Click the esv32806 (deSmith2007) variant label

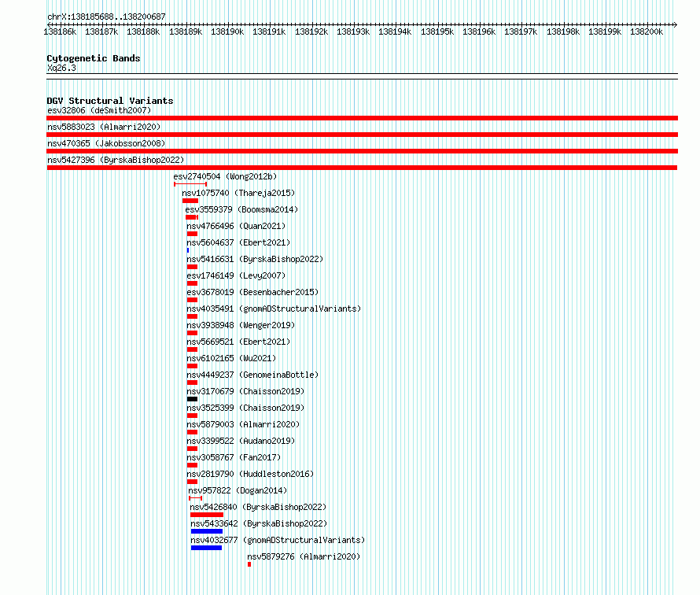click(99, 110)
